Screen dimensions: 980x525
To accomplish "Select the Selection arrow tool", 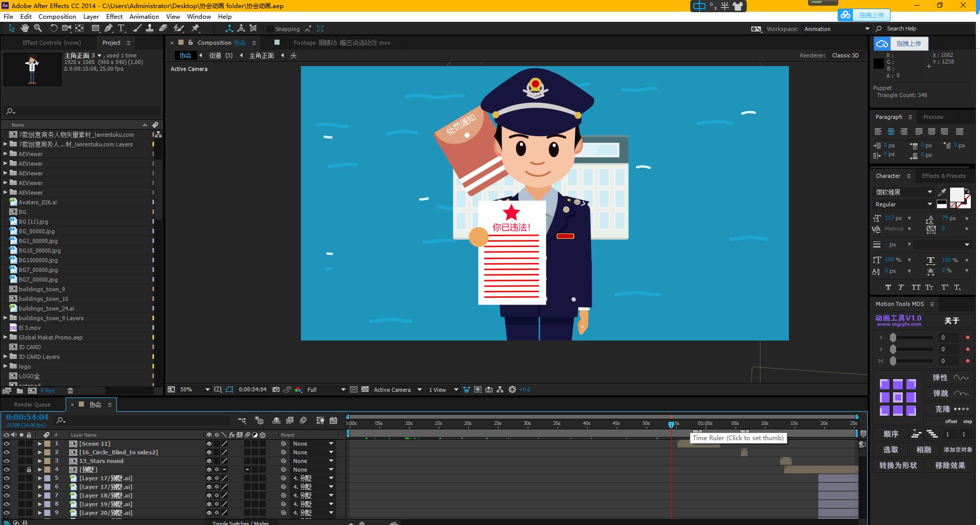I will pyautogui.click(x=12, y=28).
